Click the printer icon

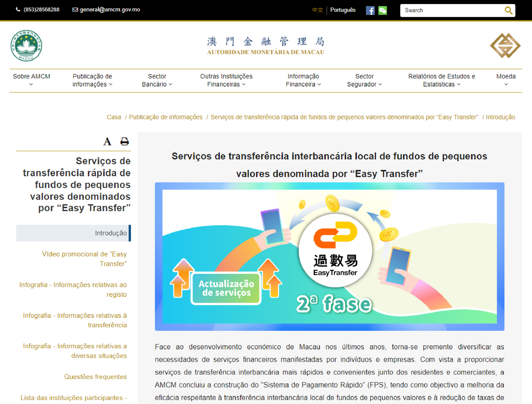point(124,141)
